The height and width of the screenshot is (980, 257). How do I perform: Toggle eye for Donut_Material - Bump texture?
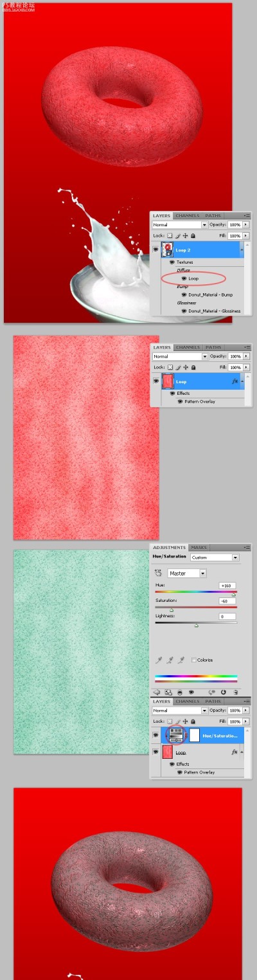(184, 295)
